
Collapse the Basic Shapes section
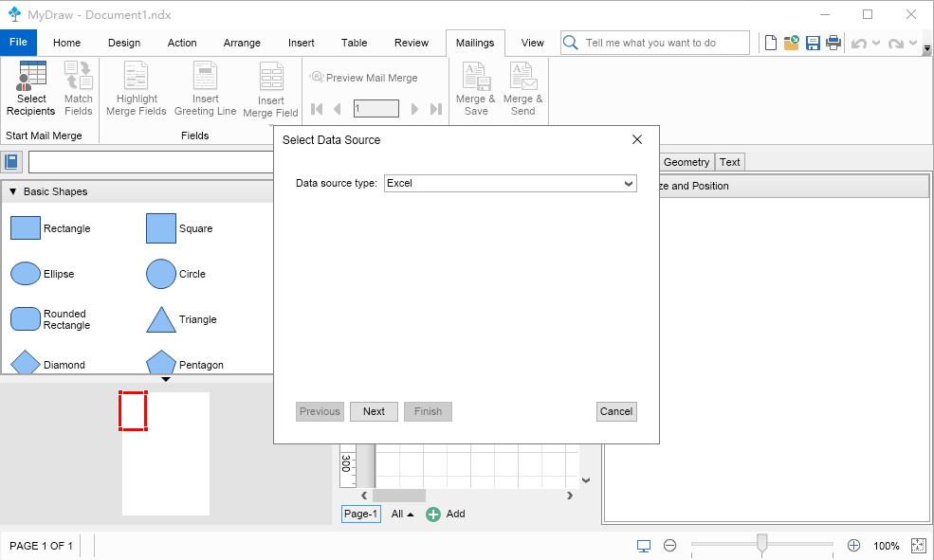13,191
